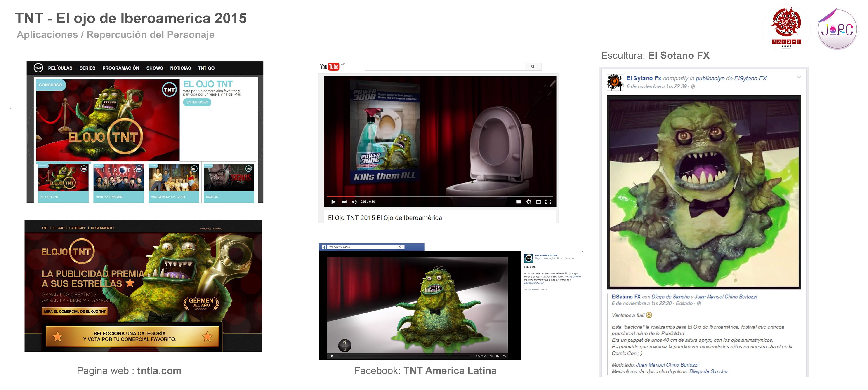Open the SHOWS menu item

[x=154, y=68]
